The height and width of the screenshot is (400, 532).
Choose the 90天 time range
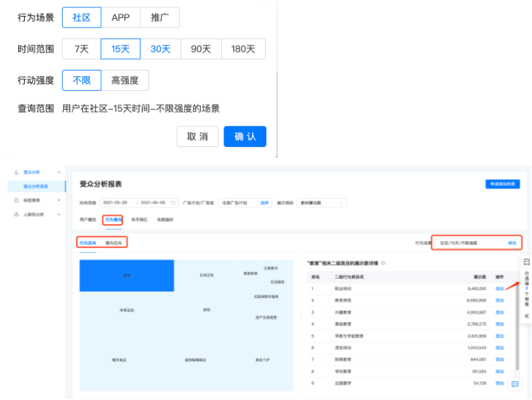click(x=201, y=49)
